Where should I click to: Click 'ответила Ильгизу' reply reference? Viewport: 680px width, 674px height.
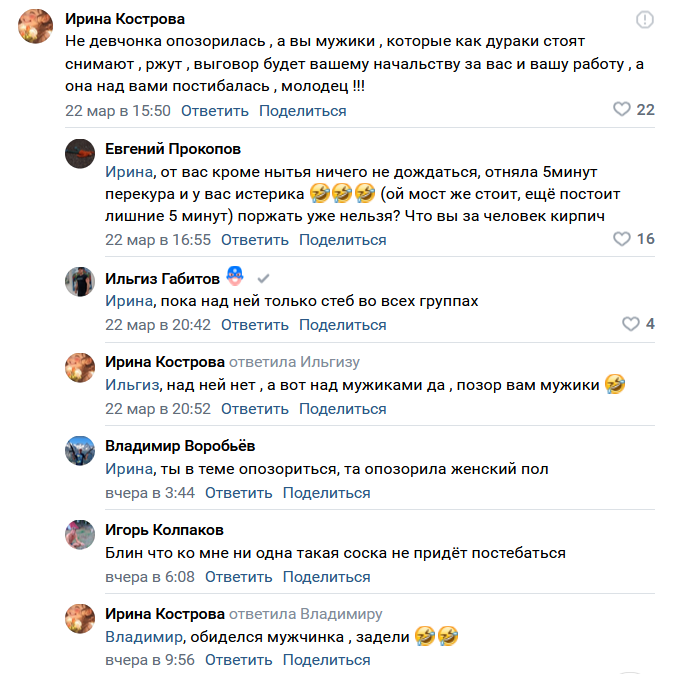point(294,361)
